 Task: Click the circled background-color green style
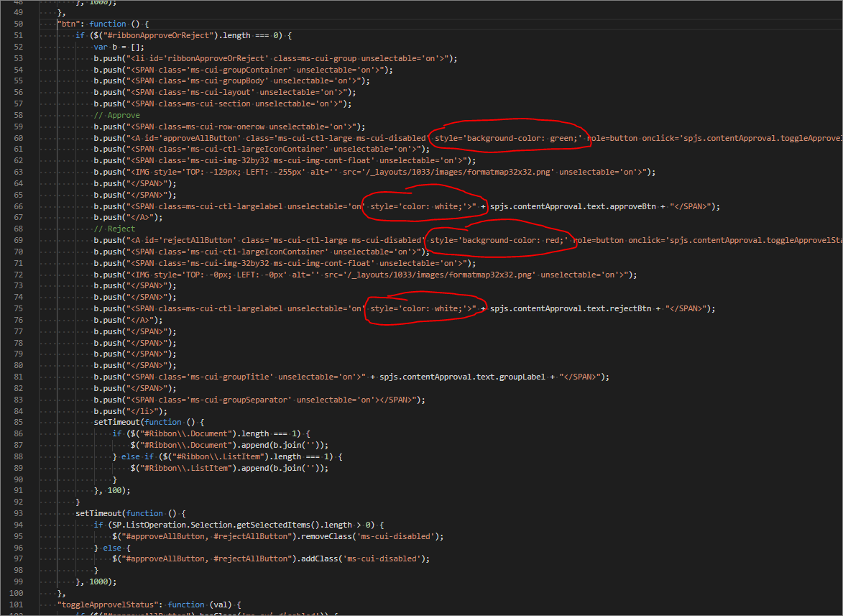coord(509,138)
